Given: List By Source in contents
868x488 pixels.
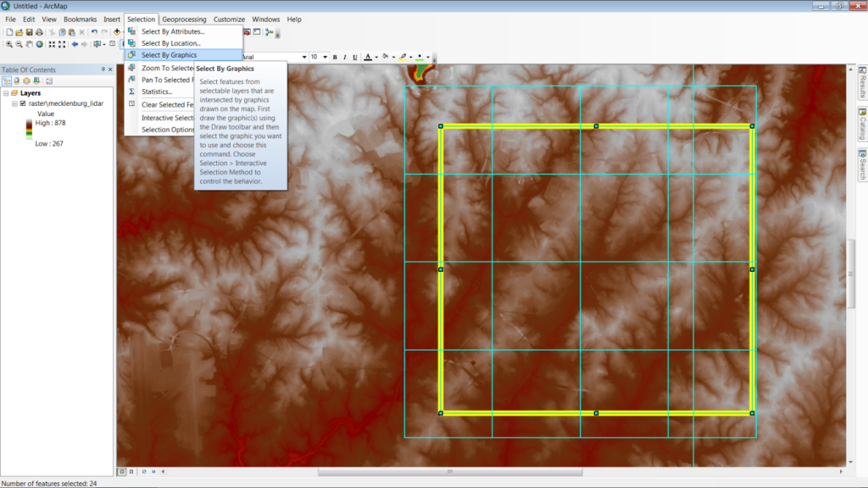Looking at the screenshot, I should pos(17,80).
